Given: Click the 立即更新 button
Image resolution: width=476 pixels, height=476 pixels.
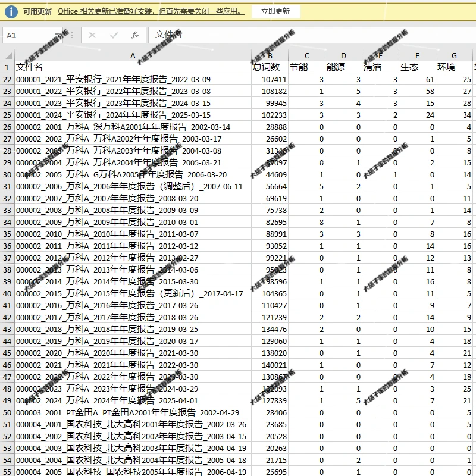Looking at the screenshot, I should click(x=275, y=11).
